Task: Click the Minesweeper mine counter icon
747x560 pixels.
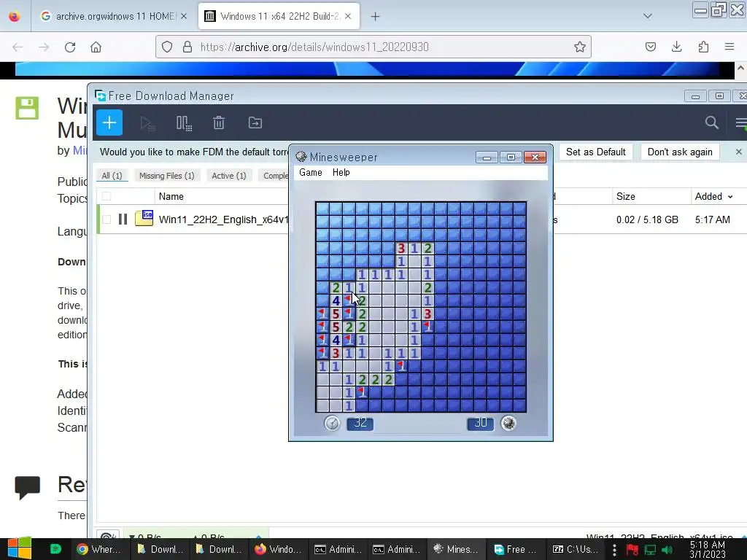Action: 508,423
